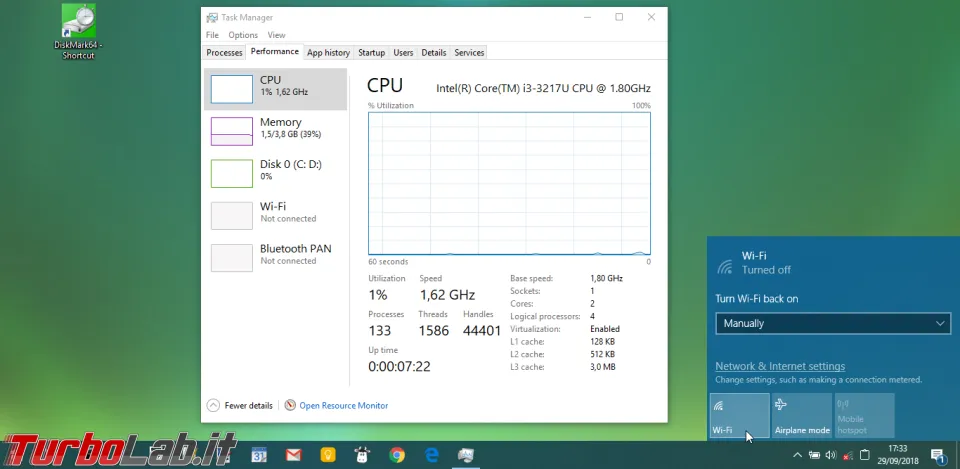
Task: Select Disk 0 (C: D:) in sidebar
Action: click(x=232, y=173)
